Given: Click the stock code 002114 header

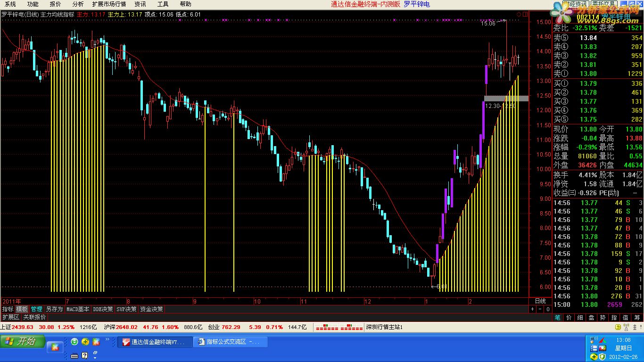Looking at the screenshot, I should click(x=587, y=17).
